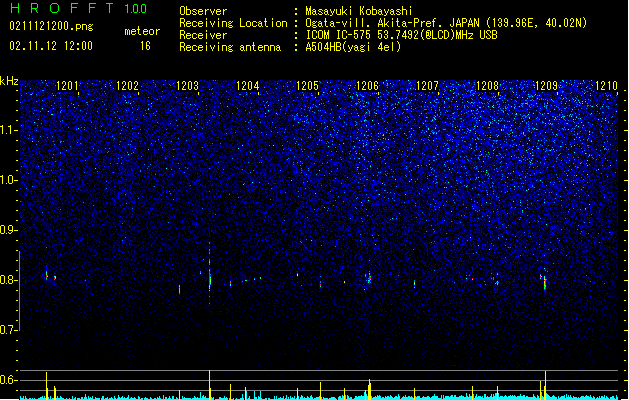629x400 pixels.
Task: Click the Receiver field label
Action: click(x=203, y=35)
